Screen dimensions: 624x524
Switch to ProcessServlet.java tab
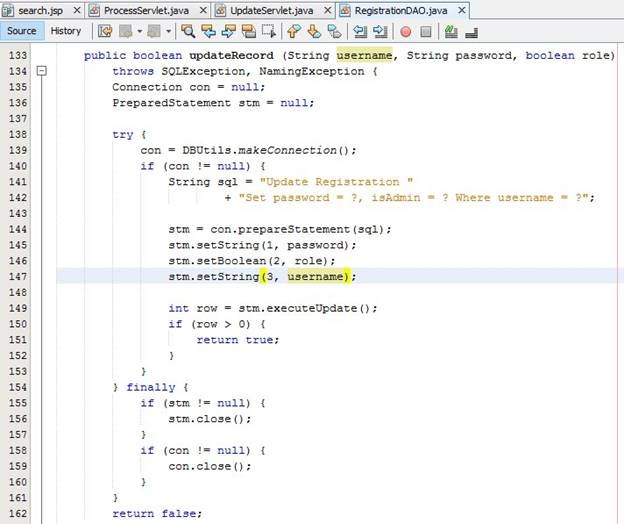[x=146, y=11]
